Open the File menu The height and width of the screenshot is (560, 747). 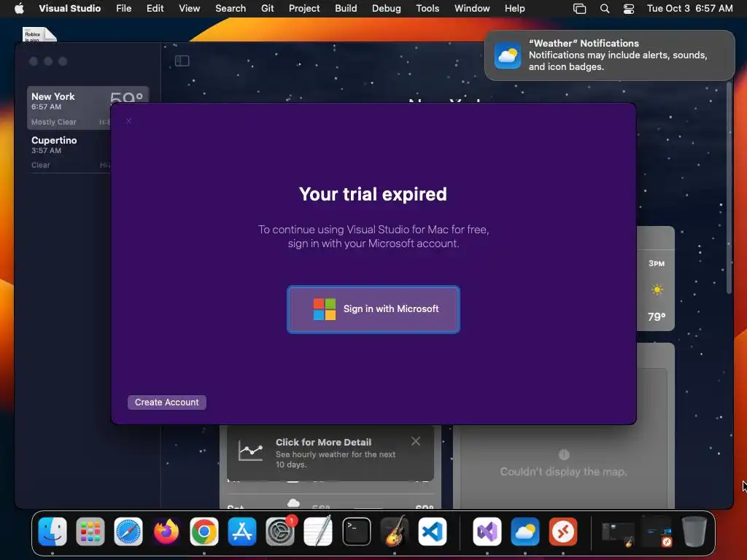[x=124, y=8]
